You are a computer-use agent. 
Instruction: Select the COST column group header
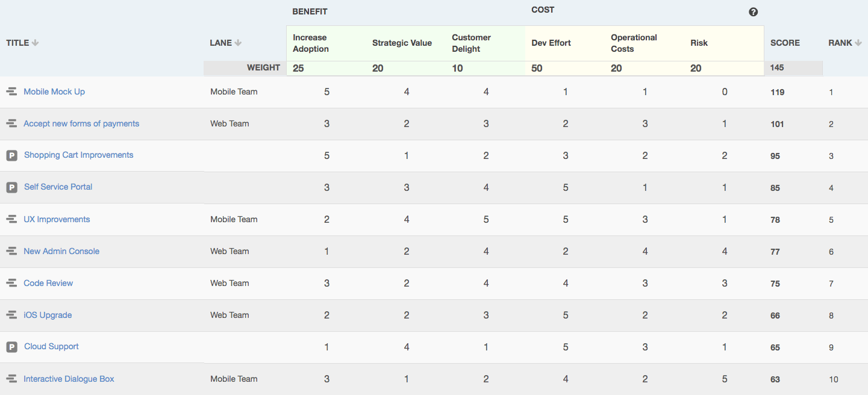coord(542,10)
